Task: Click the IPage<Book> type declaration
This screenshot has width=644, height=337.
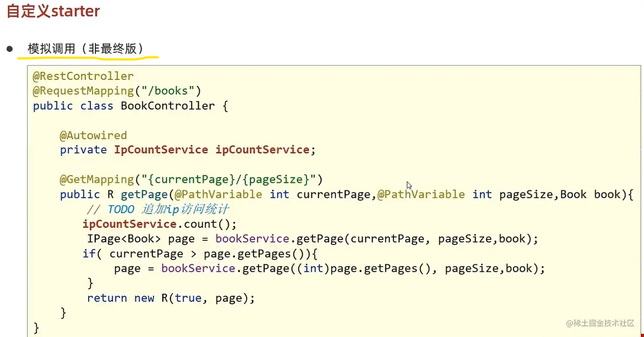Action: point(124,239)
